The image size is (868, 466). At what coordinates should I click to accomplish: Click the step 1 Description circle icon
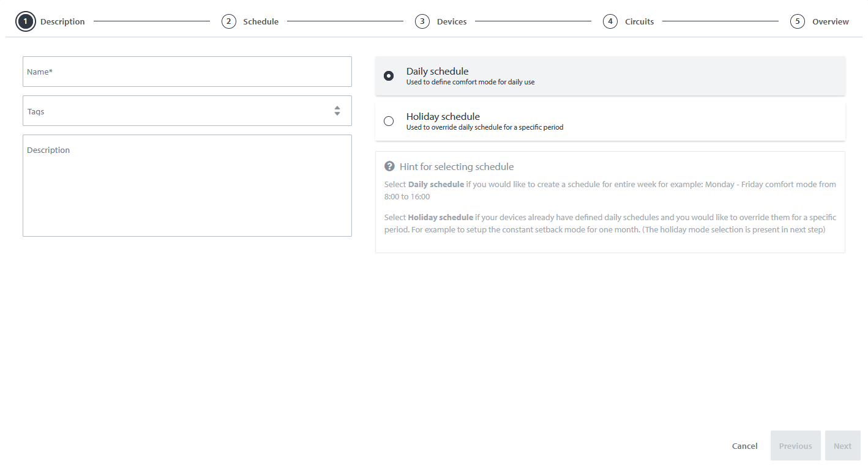click(25, 21)
